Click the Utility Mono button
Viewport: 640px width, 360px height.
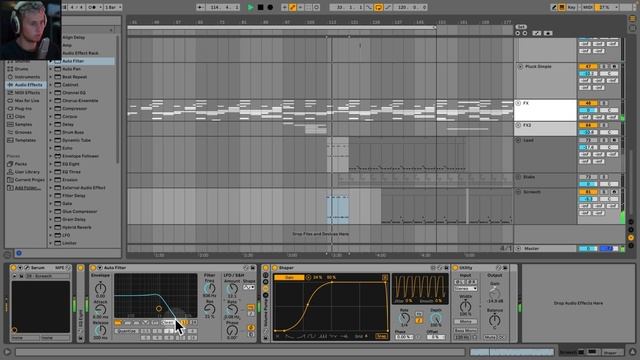tap(466, 322)
